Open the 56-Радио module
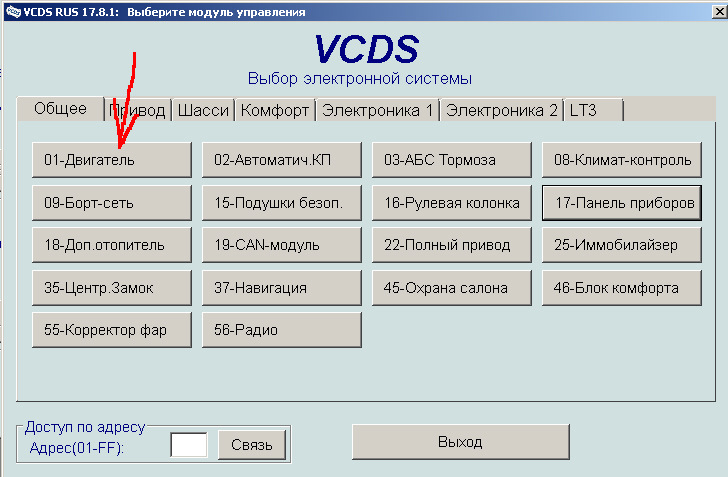This screenshot has height=477, width=728. (x=282, y=330)
